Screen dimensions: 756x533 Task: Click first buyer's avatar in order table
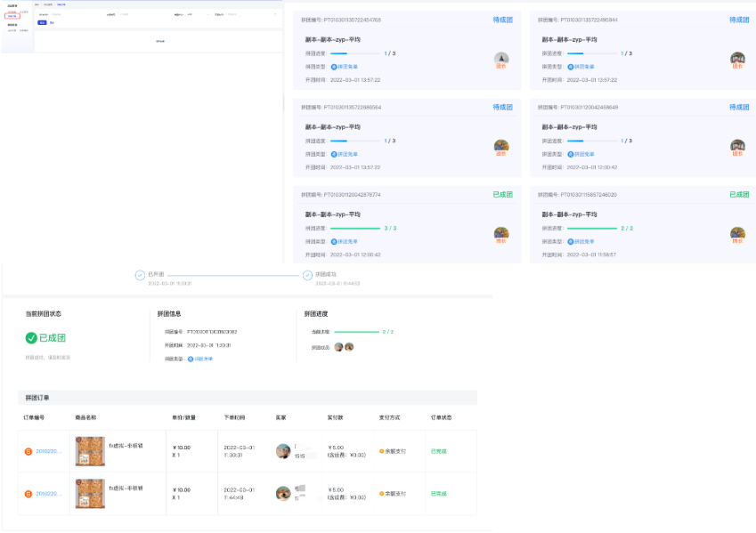283,451
